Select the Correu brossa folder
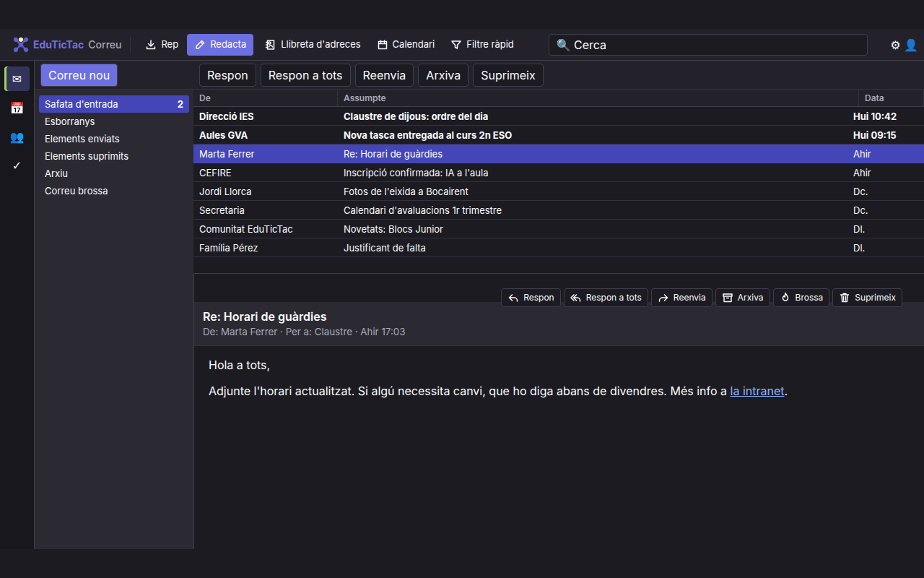This screenshot has height=578, width=924. pos(114,191)
